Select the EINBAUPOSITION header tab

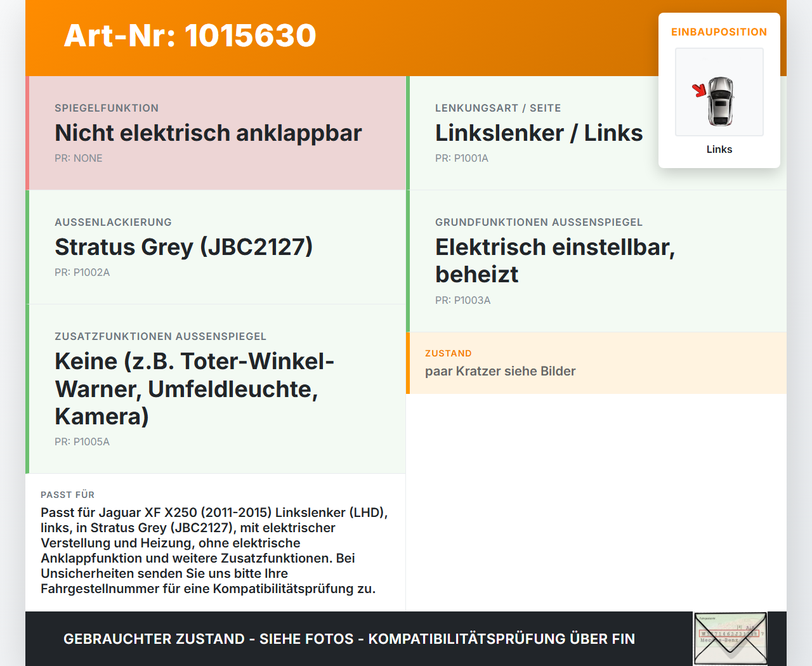pyautogui.click(x=719, y=32)
